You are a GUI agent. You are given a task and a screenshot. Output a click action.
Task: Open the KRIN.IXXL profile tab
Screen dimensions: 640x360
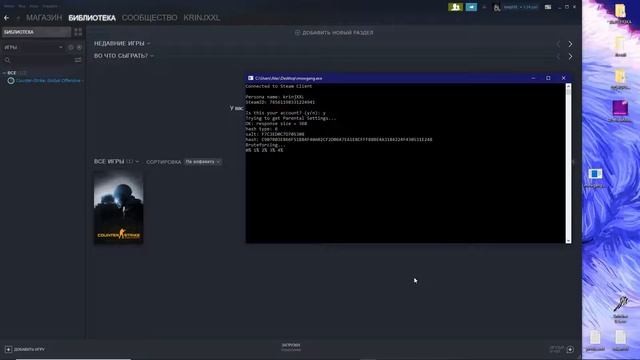tap(202, 18)
